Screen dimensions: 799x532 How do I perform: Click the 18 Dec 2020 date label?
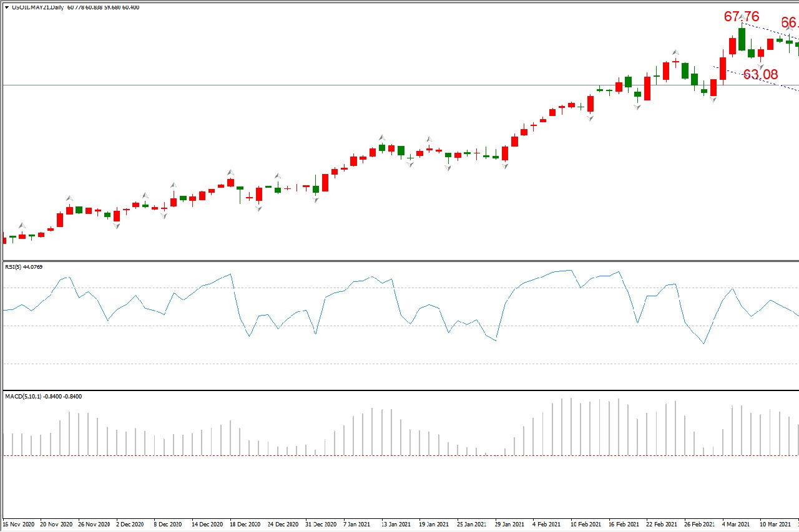245,524
